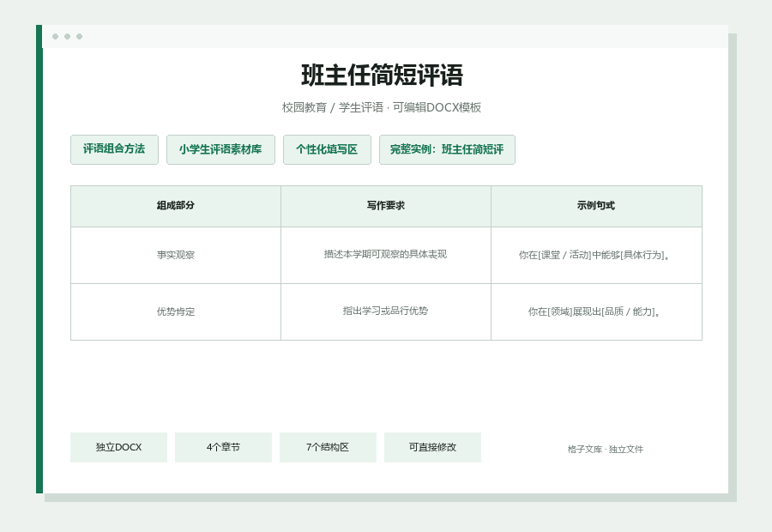772x532 pixels.
Task: Click the third window dot in title bar
Action: coord(79,36)
